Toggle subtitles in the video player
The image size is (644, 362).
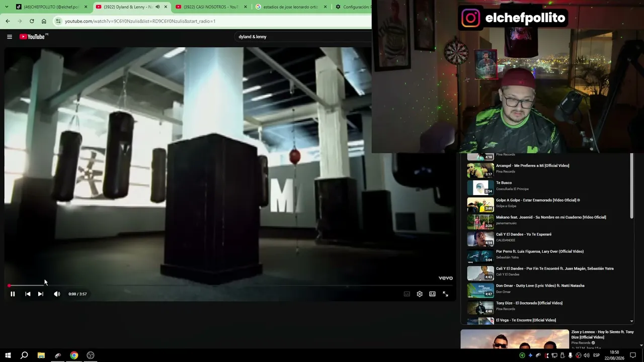(407, 294)
